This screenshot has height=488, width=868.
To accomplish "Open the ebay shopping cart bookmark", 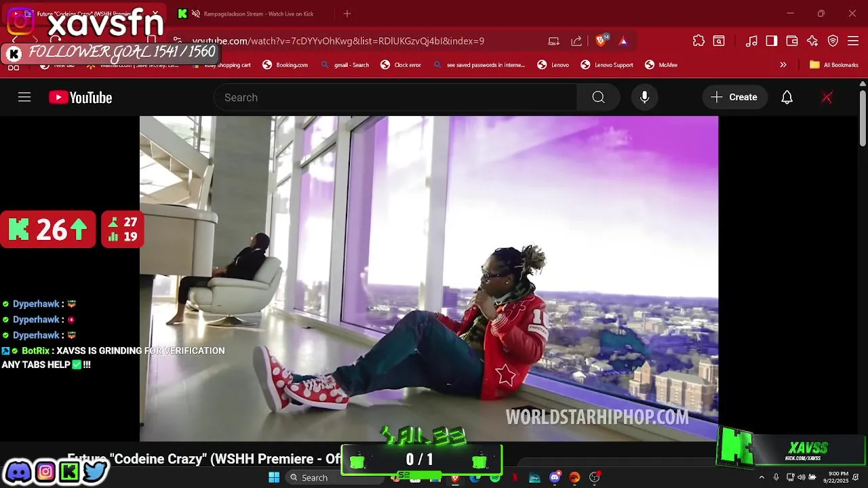I will tap(221, 65).
